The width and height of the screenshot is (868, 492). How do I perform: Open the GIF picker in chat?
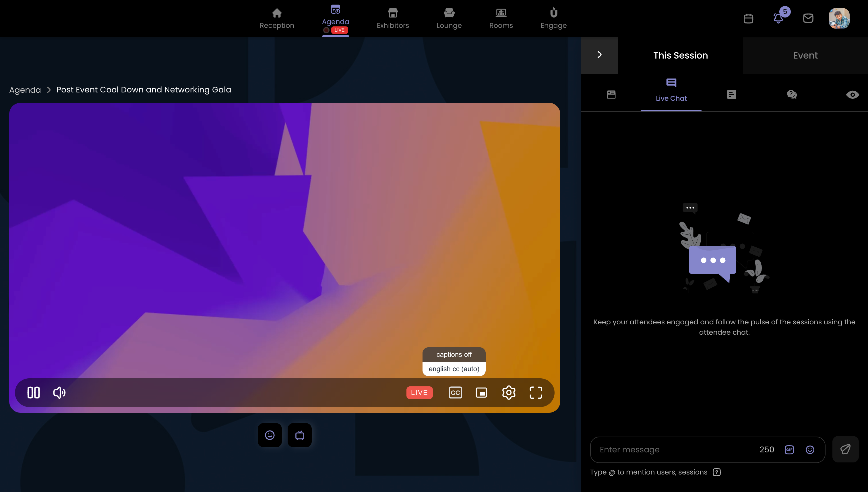[789, 450]
